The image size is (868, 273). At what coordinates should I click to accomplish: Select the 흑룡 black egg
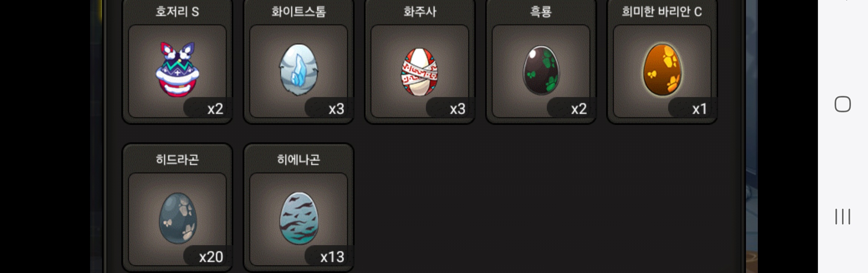(x=541, y=70)
